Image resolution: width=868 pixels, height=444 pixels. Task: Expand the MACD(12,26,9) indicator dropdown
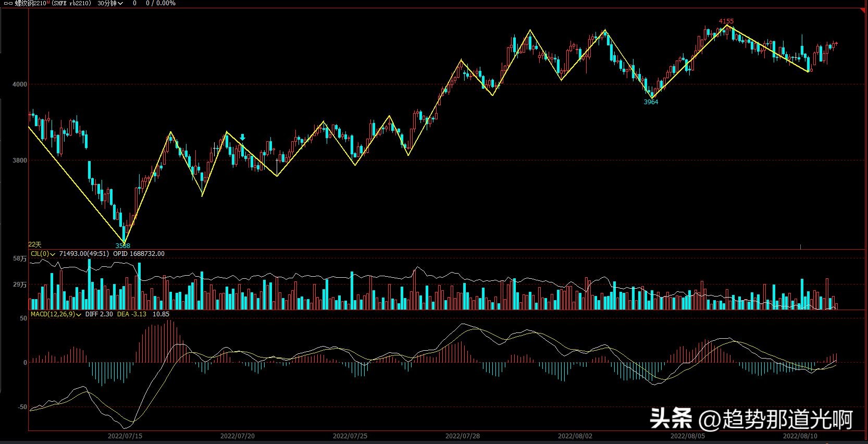tap(56, 314)
